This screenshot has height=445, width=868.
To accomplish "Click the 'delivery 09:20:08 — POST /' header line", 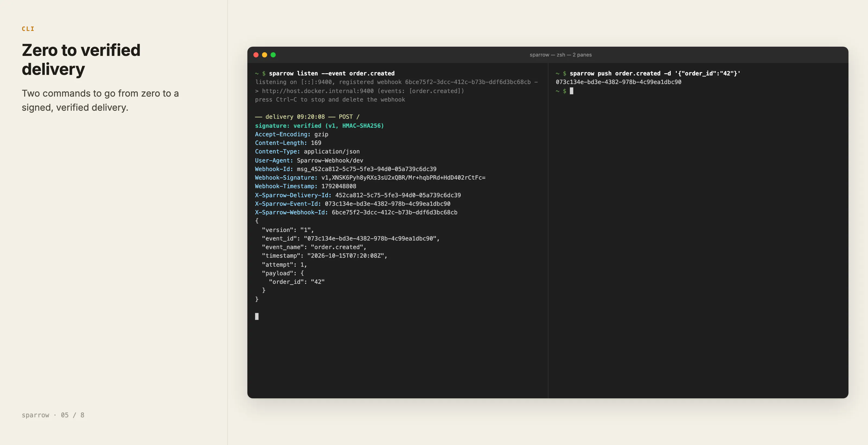I will (307, 117).
